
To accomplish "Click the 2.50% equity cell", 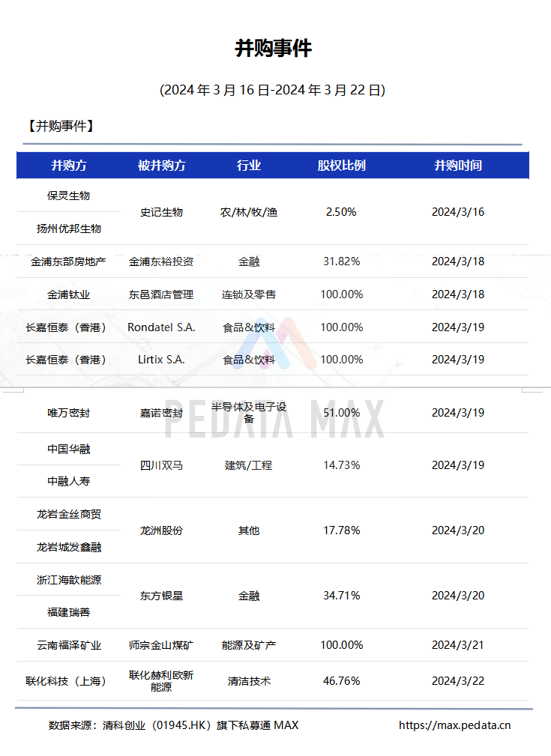I will 341,212.
